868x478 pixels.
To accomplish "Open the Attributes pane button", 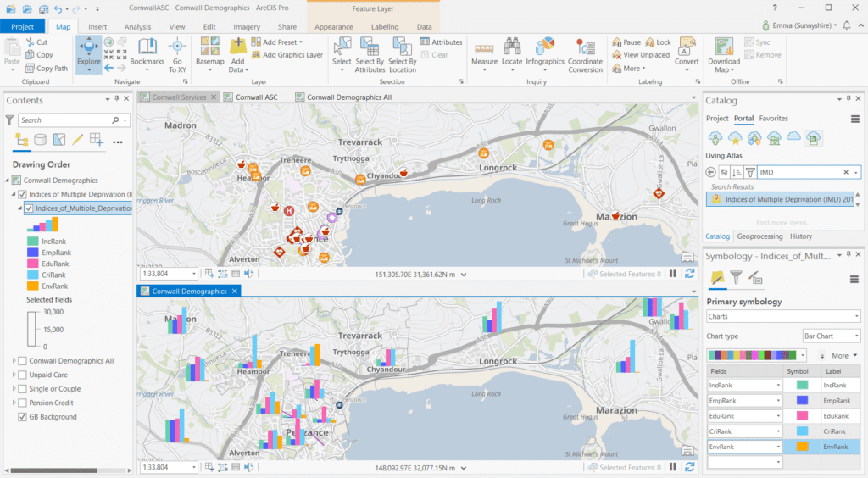I will point(441,42).
